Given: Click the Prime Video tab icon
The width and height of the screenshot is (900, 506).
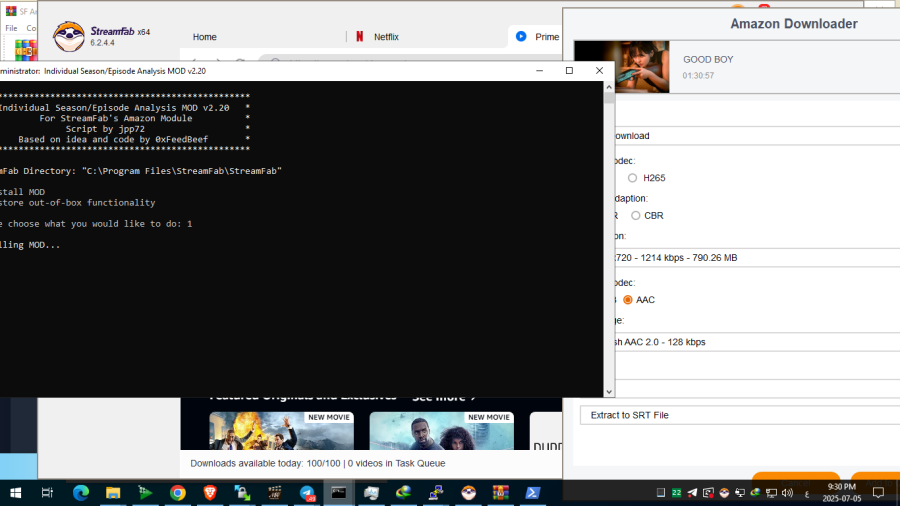Looking at the screenshot, I should pos(521,37).
